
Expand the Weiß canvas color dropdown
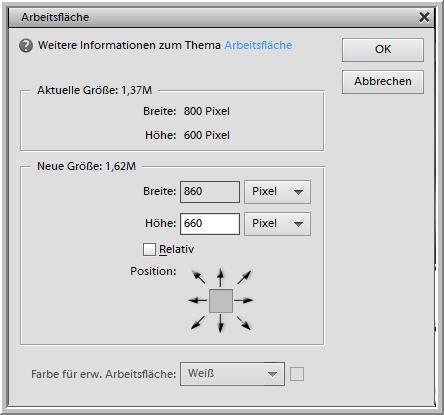click(x=232, y=374)
